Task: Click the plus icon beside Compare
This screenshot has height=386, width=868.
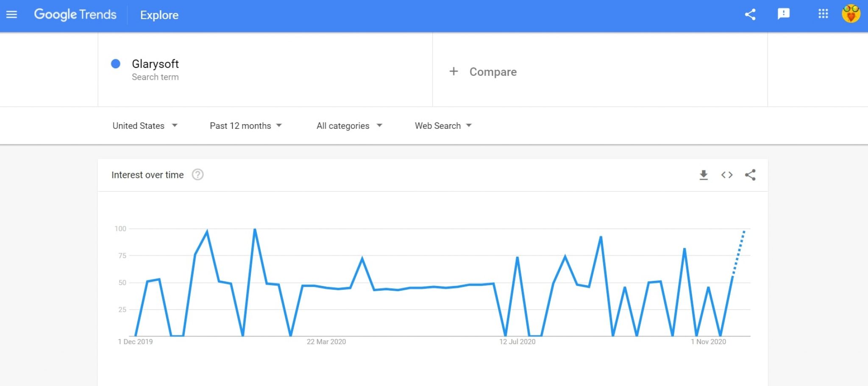Action: coord(453,71)
